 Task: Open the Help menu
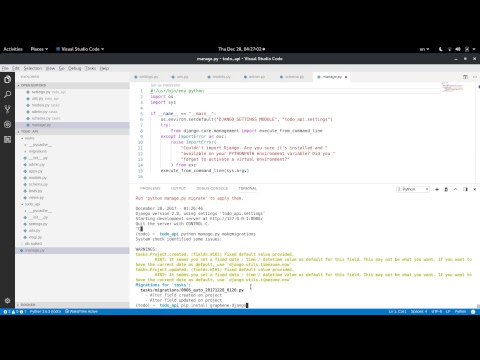tap(104, 68)
